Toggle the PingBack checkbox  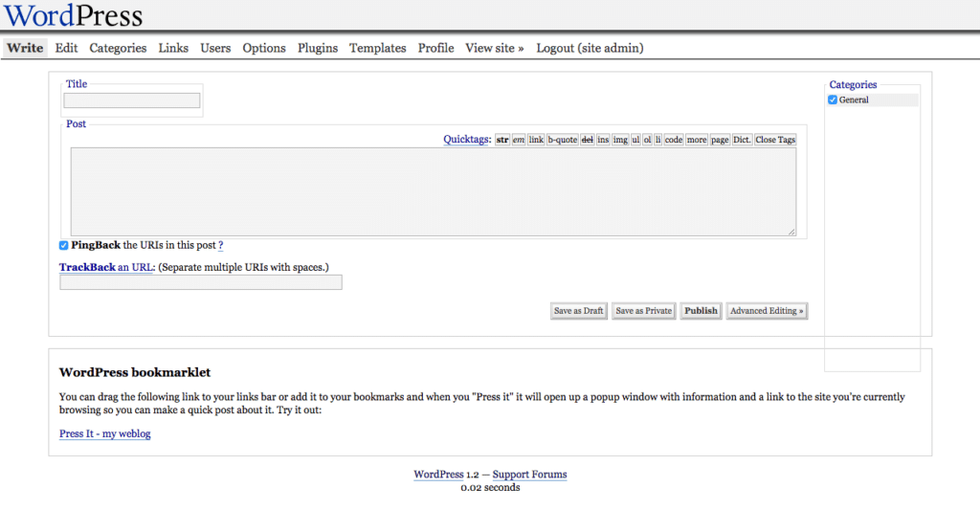click(64, 246)
